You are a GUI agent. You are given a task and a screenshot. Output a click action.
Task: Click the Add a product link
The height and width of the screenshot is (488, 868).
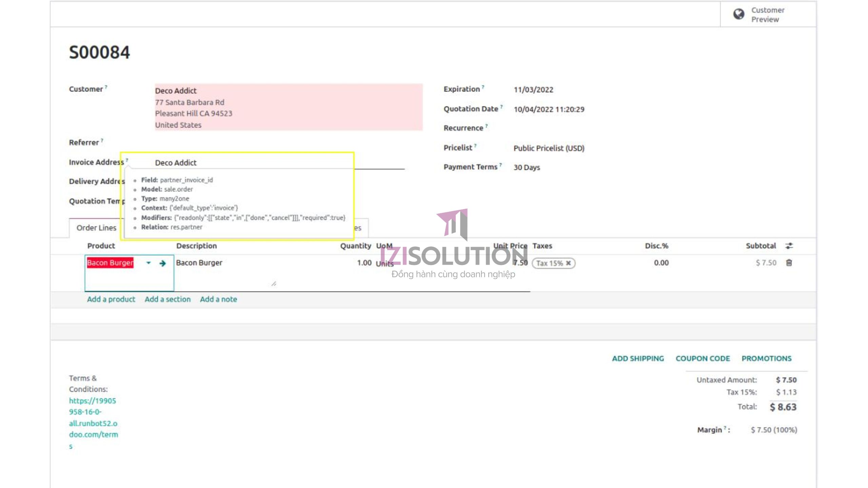(x=111, y=299)
